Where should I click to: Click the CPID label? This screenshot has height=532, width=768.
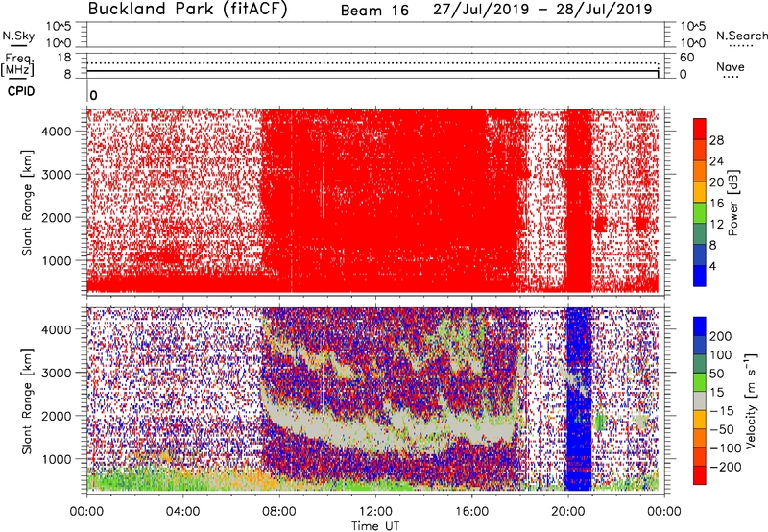(21, 91)
